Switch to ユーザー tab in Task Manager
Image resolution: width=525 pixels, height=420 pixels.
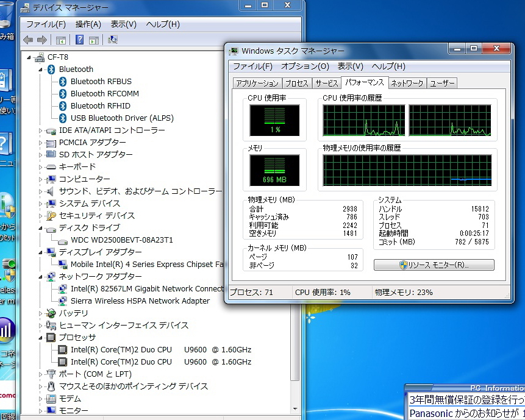442,83
